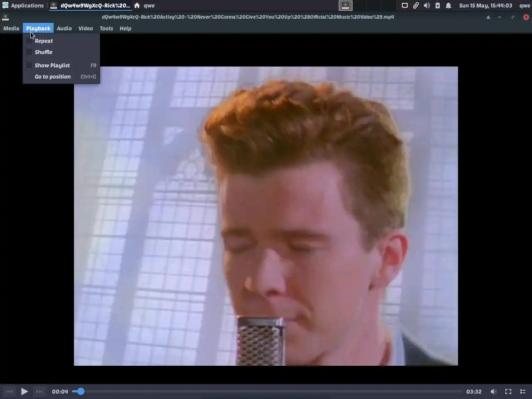Screen dimensions: 532x399
Task: Enter fullscreen mode via the bottom bar icon
Action: coord(508,392)
